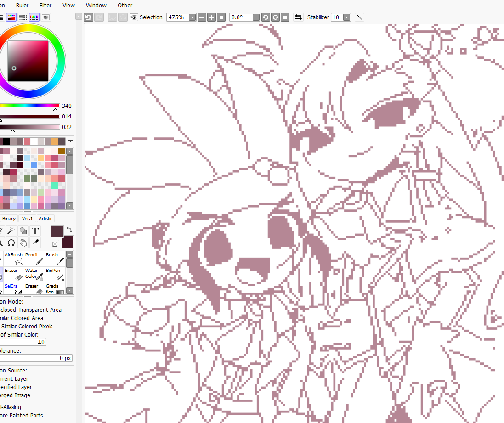Screen dimensions: 504x423
Task: Toggle the gray scale/HSV list panel icon
Action: coord(23,17)
